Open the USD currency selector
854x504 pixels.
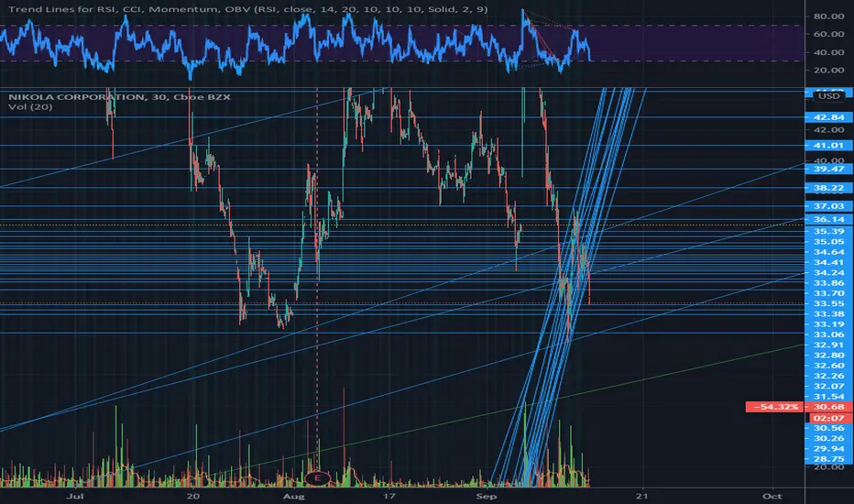pos(829,96)
